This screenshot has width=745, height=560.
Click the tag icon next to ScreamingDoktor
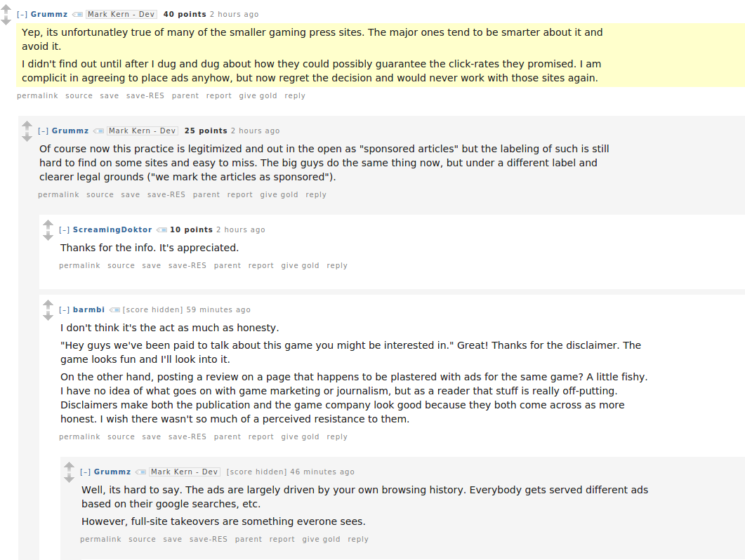coord(162,230)
